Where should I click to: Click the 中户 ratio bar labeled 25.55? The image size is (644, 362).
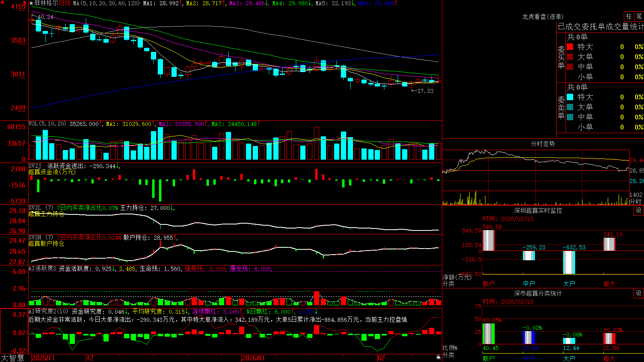coord(528,337)
